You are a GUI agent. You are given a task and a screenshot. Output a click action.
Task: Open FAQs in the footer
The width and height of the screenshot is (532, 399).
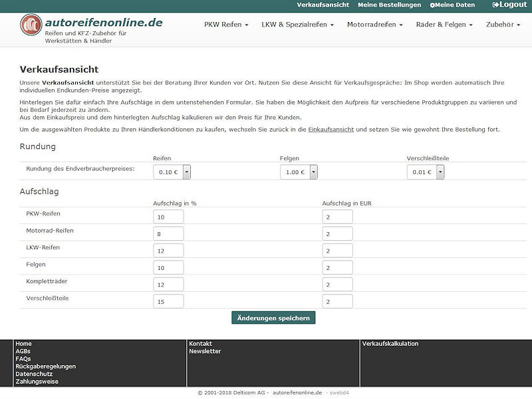coord(23,358)
